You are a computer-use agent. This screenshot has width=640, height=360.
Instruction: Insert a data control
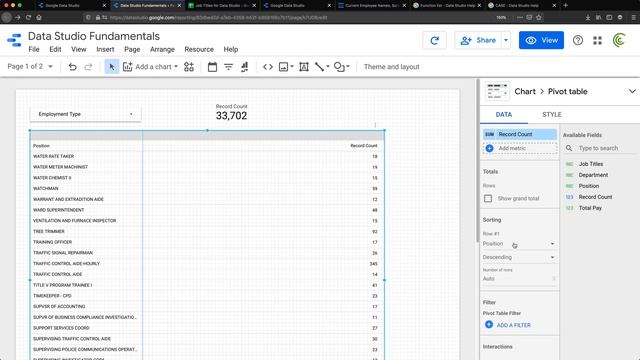[244, 67]
